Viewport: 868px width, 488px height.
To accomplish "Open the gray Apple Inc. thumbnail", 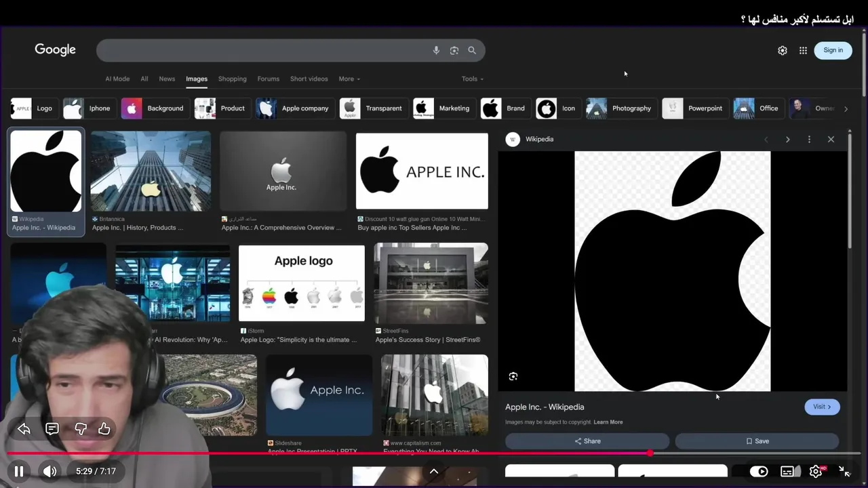I will click(283, 171).
